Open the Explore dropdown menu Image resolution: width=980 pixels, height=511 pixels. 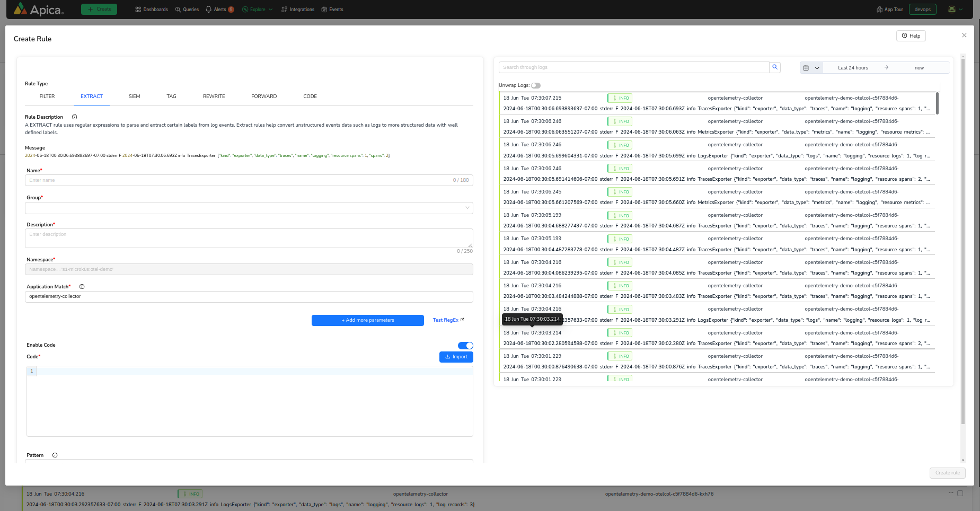point(258,10)
